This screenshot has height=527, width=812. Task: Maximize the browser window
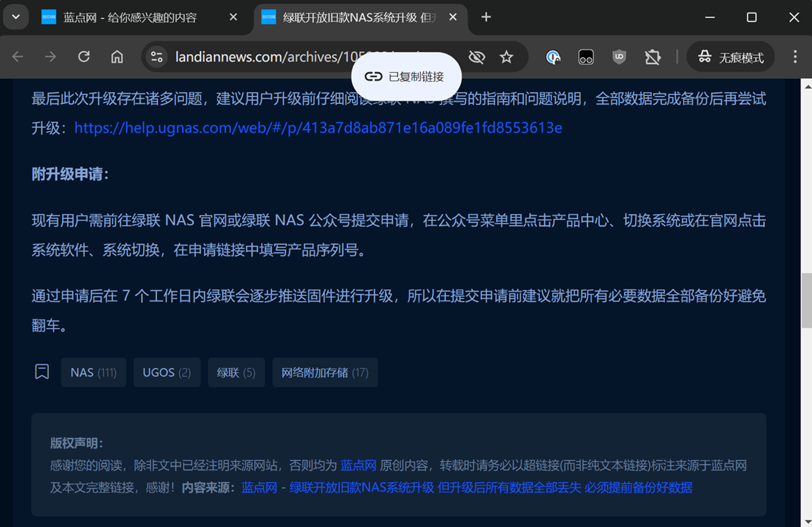[752, 17]
